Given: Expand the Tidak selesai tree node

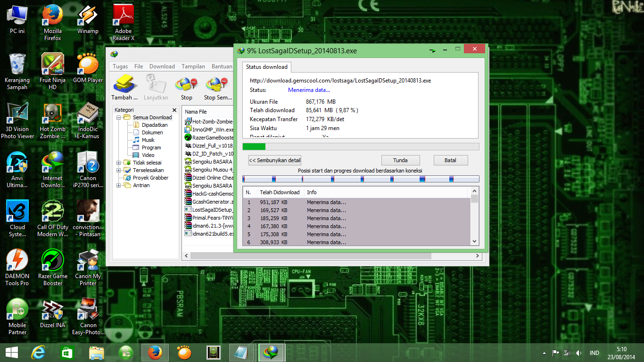Looking at the screenshot, I should pos(119,163).
